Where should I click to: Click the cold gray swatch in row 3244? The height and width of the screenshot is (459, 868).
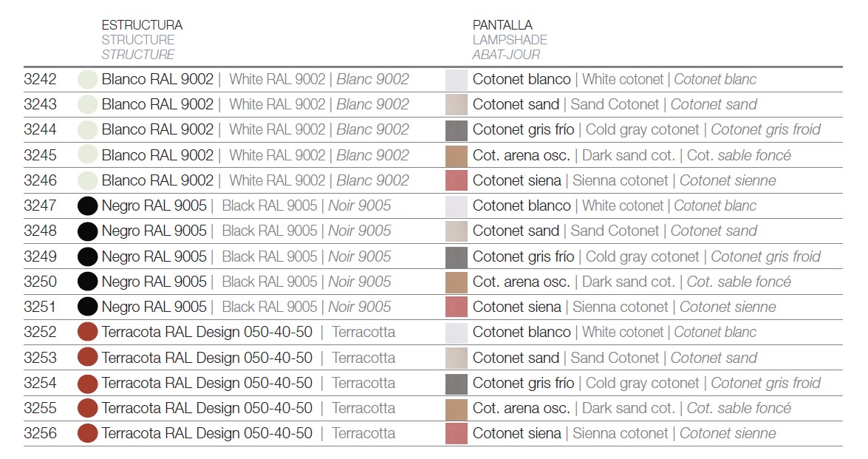pyautogui.click(x=456, y=130)
